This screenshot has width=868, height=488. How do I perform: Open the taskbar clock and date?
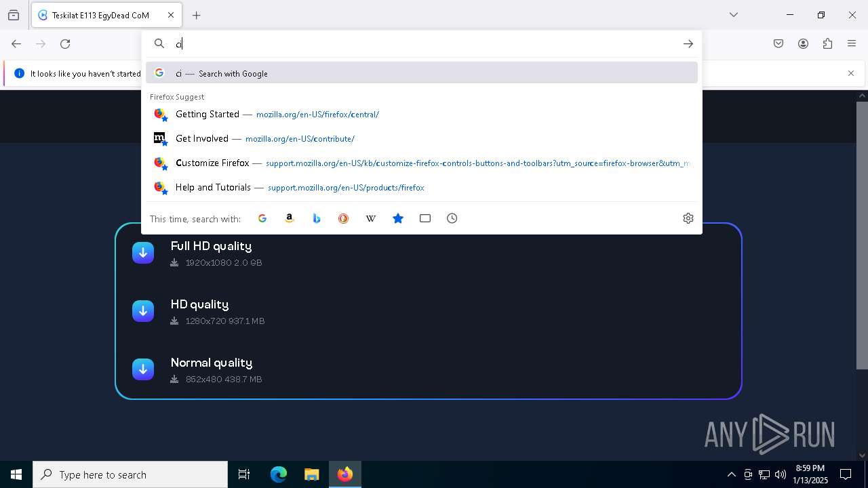(x=810, y=474)
